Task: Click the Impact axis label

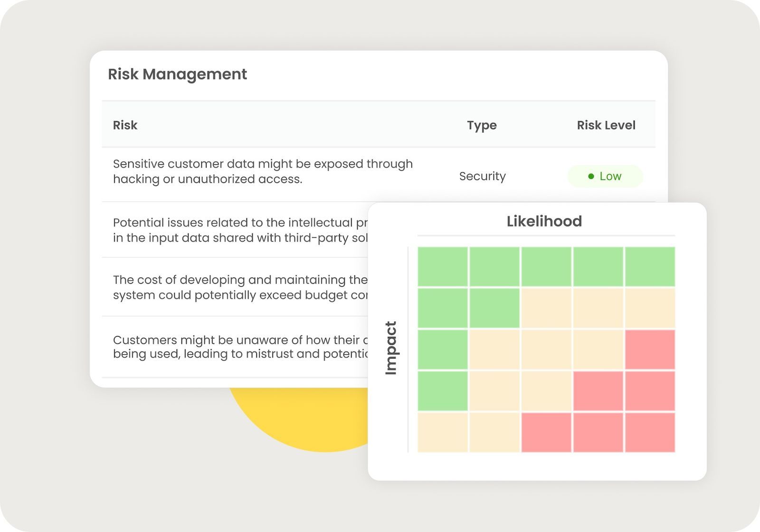Action: click(390, 348)
